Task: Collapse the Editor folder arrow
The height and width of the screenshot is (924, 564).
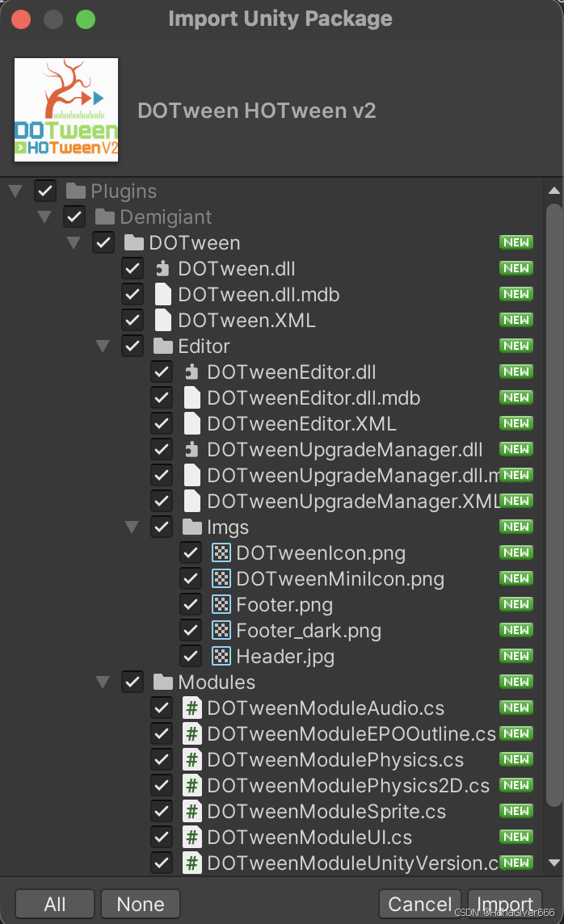Action: click(x=103, y=346)
